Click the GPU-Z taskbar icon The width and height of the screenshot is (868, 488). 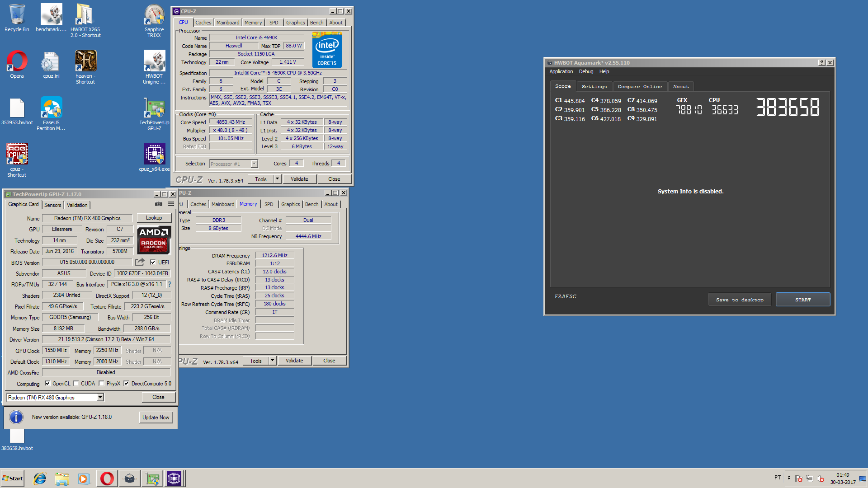tap(152, 479)
